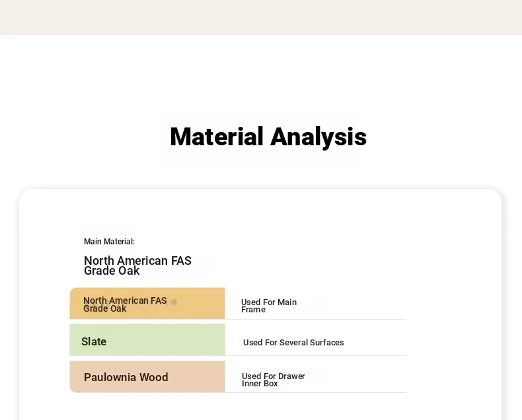Click the 'Main Material:' label
The height and width of the screenshot is (420, 522).
tap(109, 242)
